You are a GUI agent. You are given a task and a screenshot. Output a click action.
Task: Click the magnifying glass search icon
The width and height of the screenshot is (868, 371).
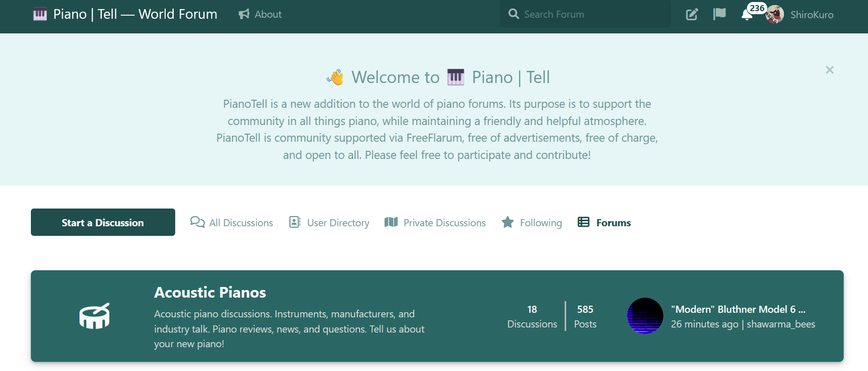tap(514, 14)
